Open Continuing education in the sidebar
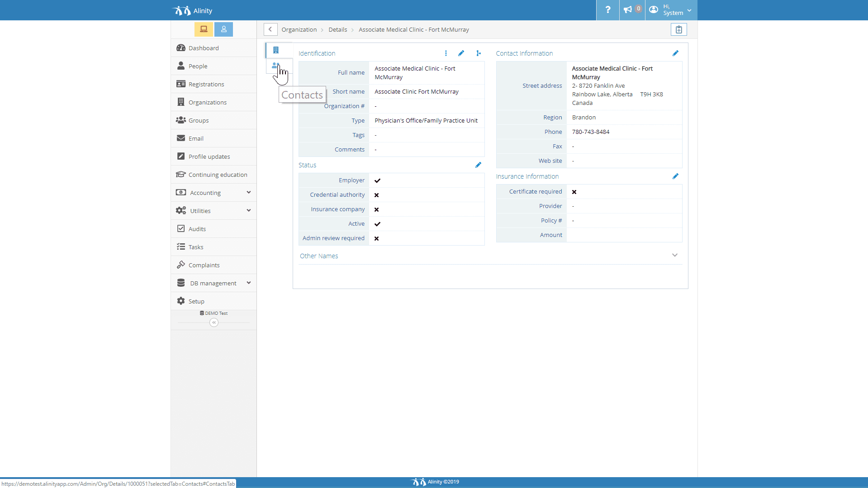868x488 pixels. (x=213, y=175)
